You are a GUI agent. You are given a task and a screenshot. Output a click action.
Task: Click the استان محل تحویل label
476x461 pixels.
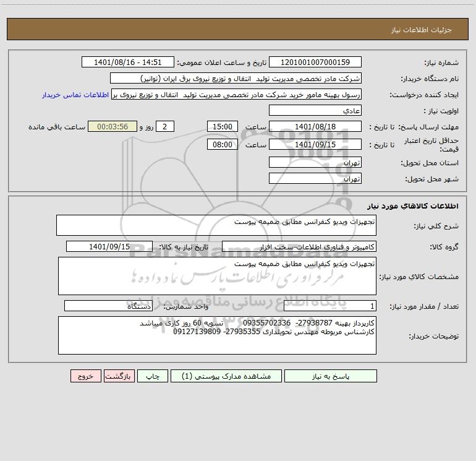430,163
